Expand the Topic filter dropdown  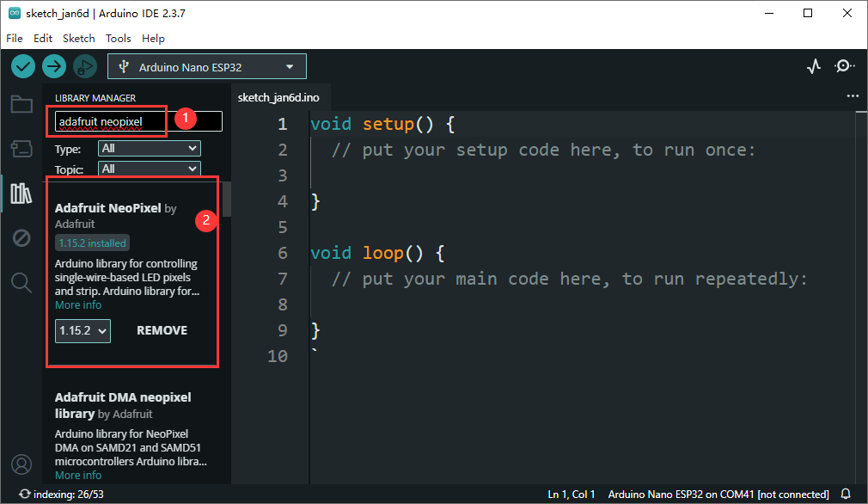149,169
